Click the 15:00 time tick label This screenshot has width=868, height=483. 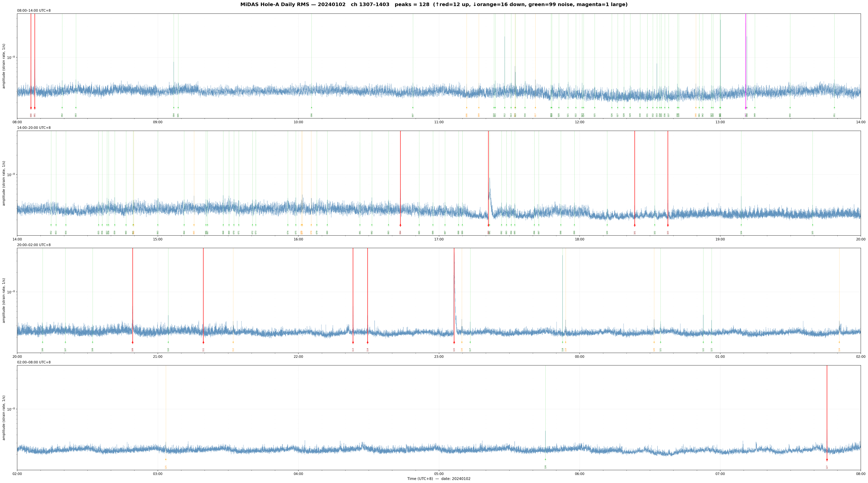(x=158, y=239)
